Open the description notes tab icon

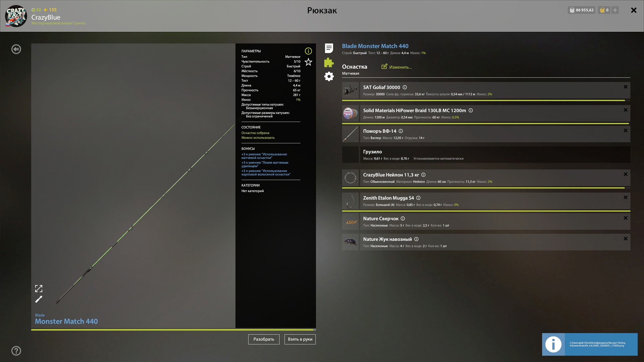point(329,48)
